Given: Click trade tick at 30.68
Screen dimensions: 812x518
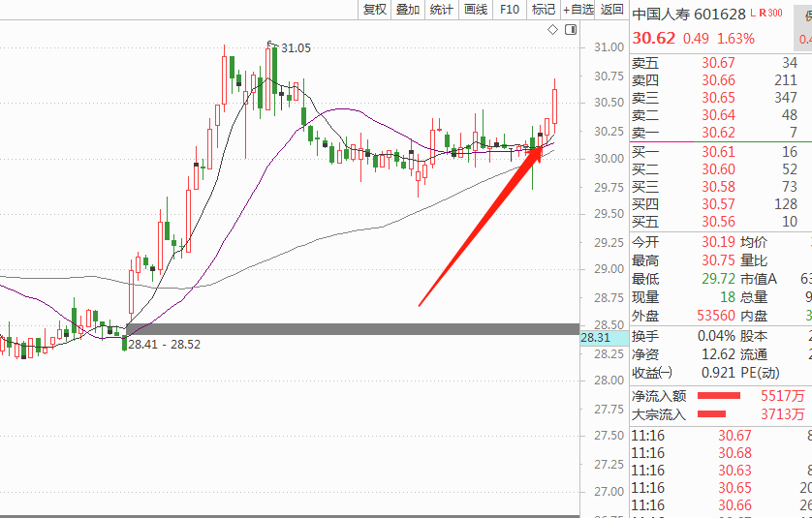Looking at the screenshot, I should (734, 453).
